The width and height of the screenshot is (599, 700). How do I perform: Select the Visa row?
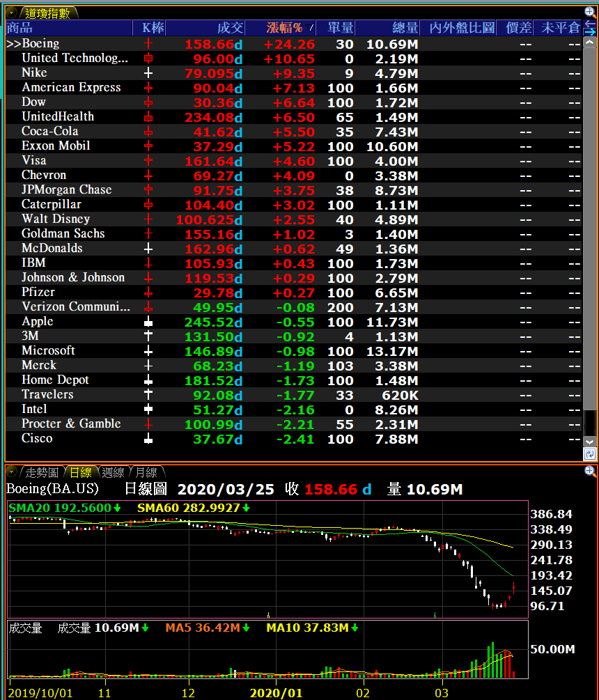[294, 161]
